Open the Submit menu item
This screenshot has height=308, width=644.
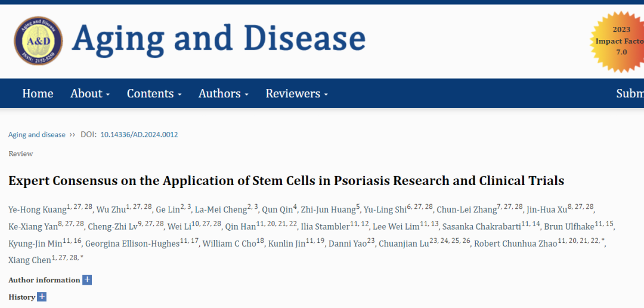[x=630, y=94]
